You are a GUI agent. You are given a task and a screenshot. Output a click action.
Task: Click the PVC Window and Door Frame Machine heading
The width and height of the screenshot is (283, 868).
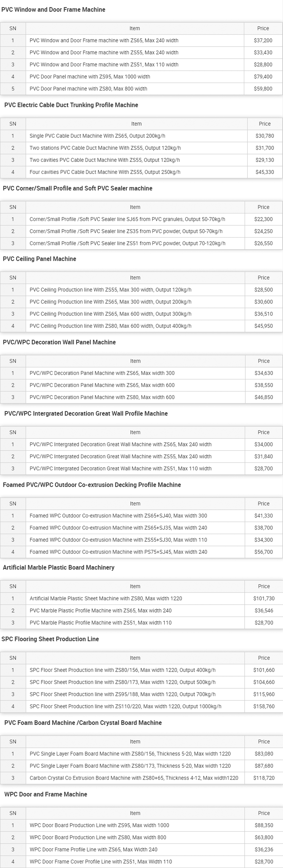coord(53,9)
